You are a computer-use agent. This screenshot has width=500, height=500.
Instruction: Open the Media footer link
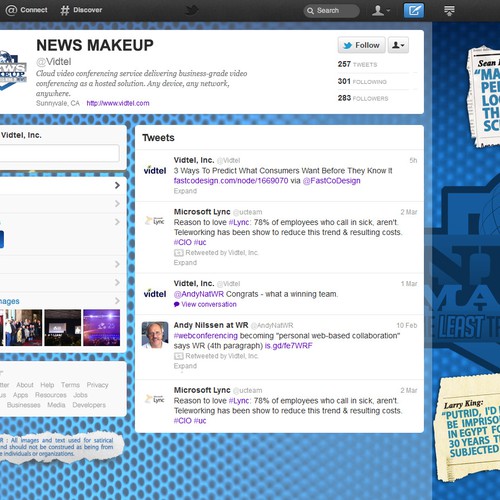[x=56, y=405]
